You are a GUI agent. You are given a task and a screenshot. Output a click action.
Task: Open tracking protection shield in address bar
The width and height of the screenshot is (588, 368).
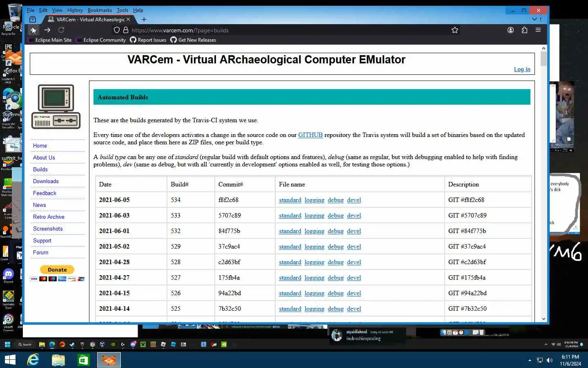tap(117, 30)
